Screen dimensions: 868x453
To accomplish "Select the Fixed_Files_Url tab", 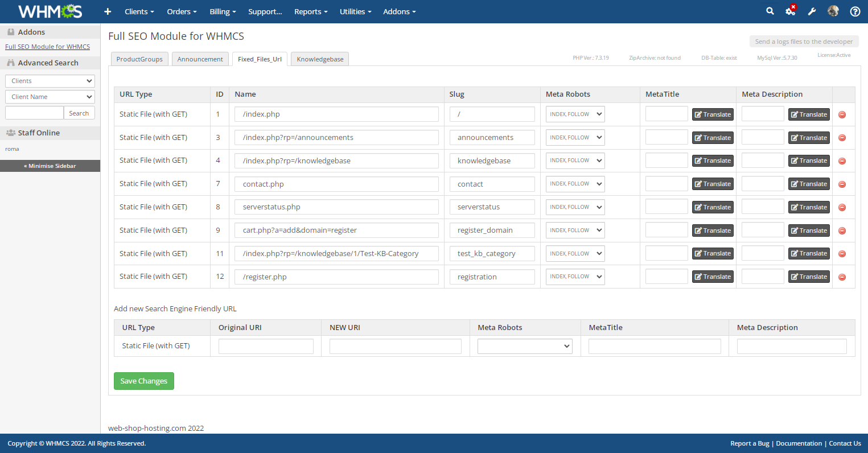I will 260,59.
